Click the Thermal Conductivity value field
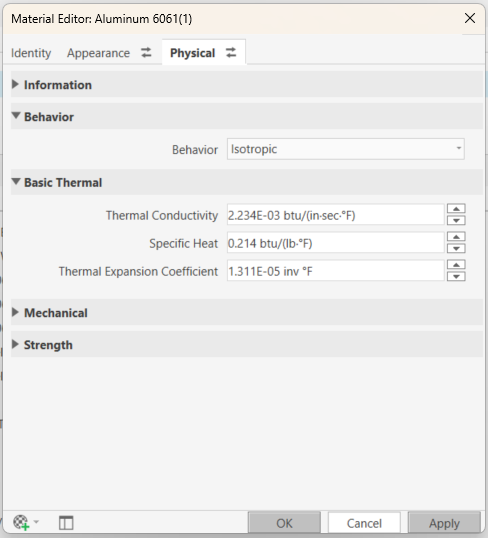 (336, 215)
